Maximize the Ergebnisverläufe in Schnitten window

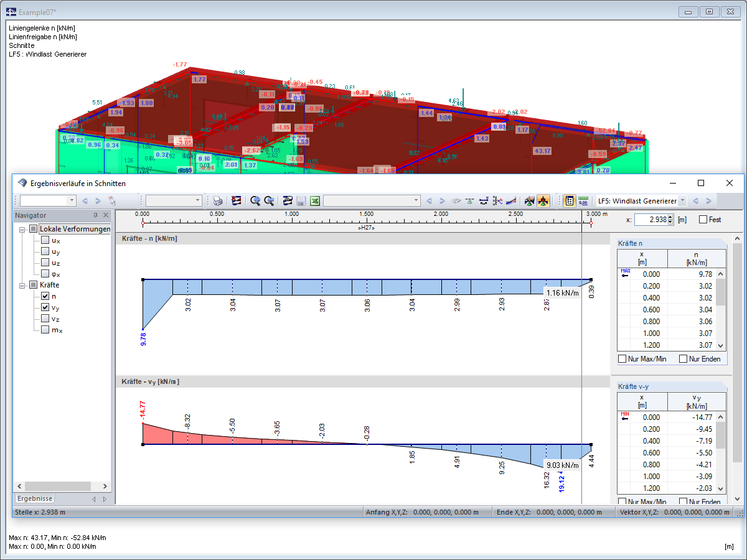click(701, 183)
